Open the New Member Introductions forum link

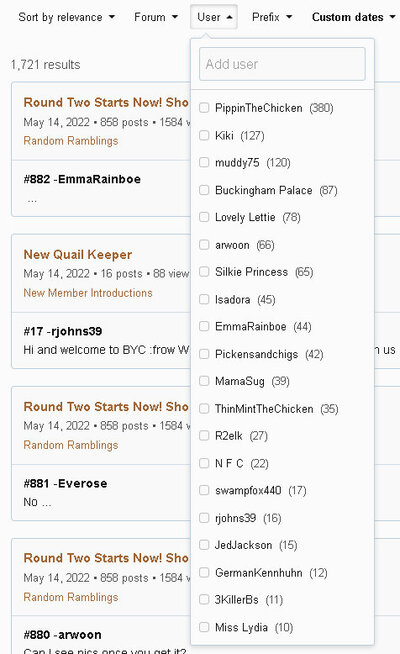point(88,293)
